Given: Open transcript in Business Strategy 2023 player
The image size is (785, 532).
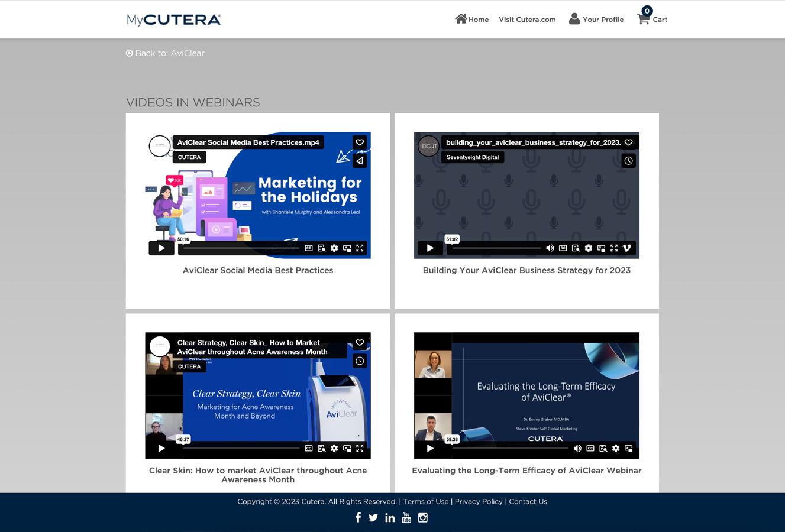Looking at the screenshot, I should point(576,248).
